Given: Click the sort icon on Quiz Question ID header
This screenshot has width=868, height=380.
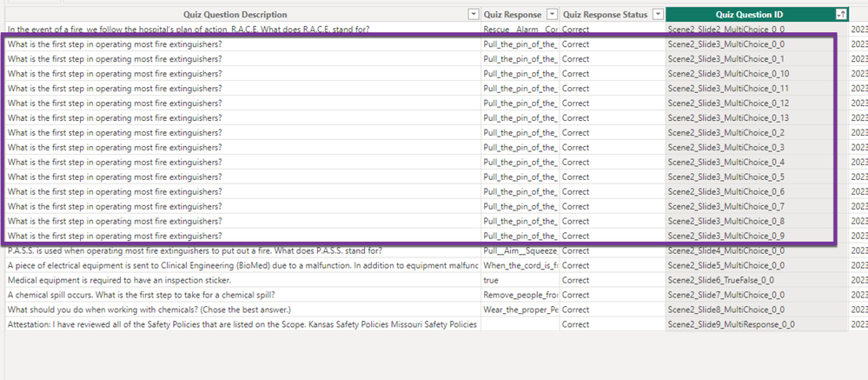Looking at the screenshot, I should point(840,15).
